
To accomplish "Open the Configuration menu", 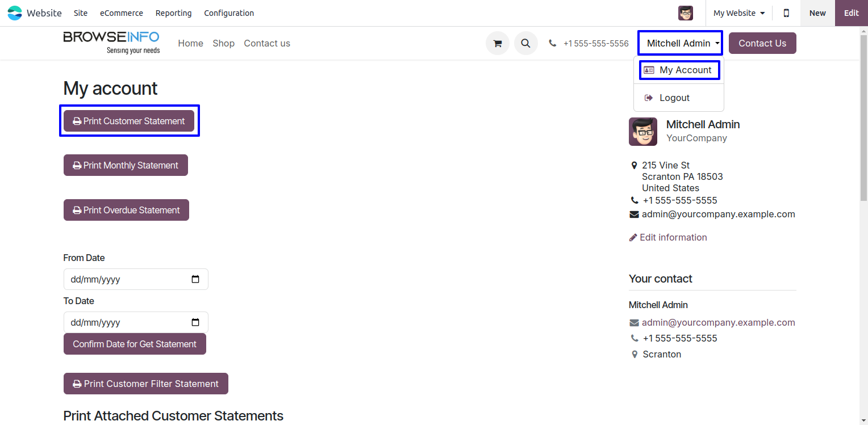I will click(229, 13).
